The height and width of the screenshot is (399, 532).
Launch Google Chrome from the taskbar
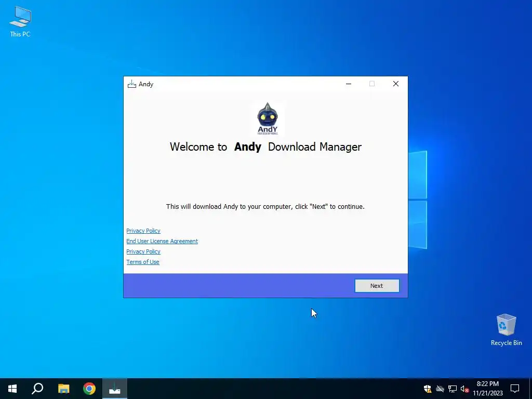pyautogui.click(x=89, y=389)
